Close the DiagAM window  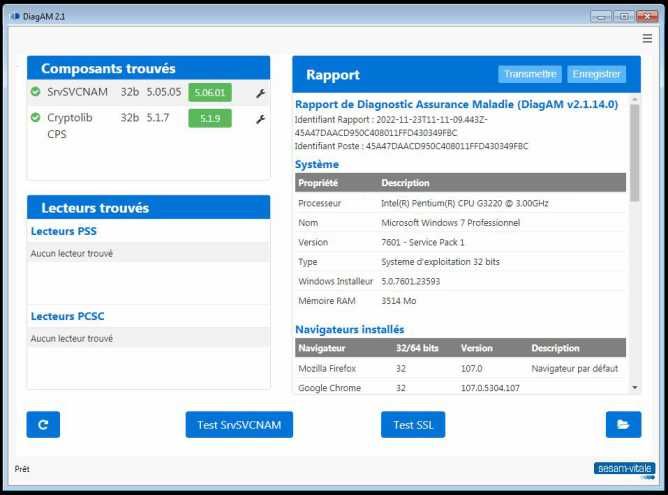647,17
